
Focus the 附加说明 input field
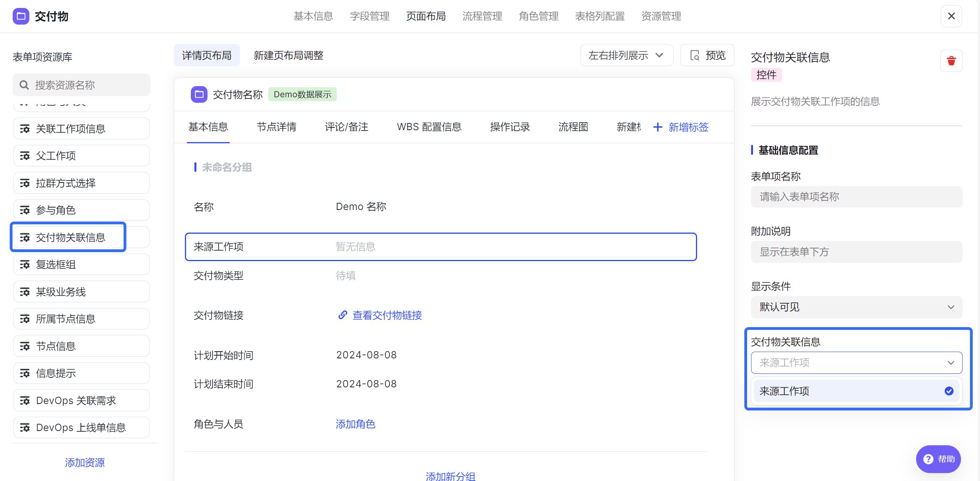click(856, 252)
